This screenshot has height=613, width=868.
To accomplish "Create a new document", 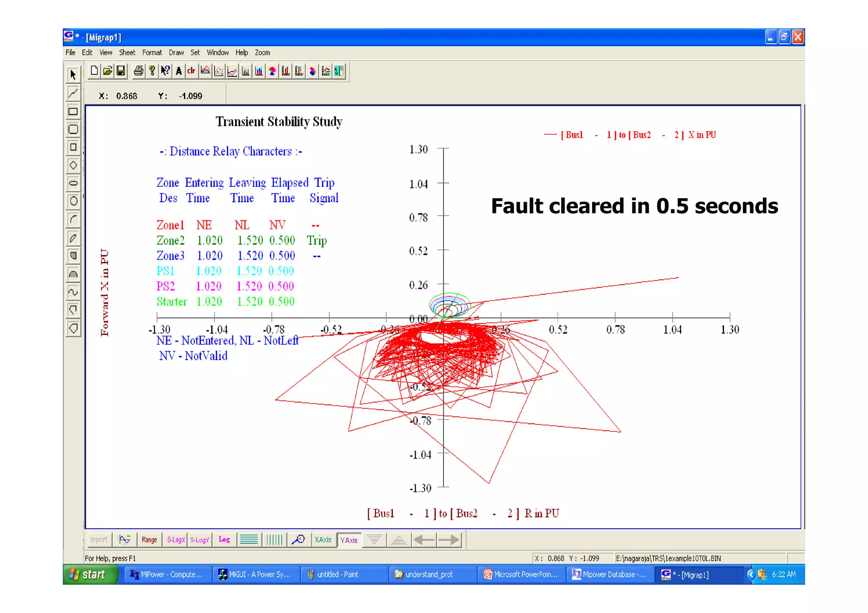I will (95, 71).
